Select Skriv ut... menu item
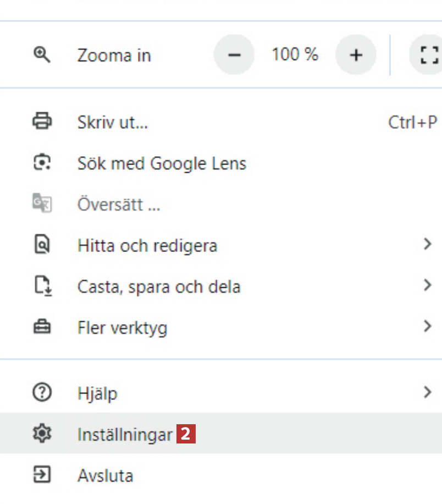 tap(113, 122)
